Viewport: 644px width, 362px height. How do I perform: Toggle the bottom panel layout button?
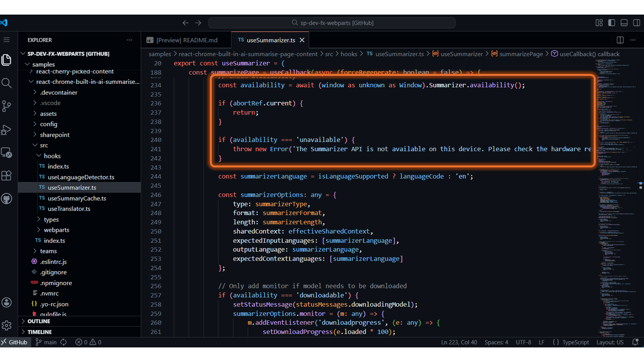(624, 23)
